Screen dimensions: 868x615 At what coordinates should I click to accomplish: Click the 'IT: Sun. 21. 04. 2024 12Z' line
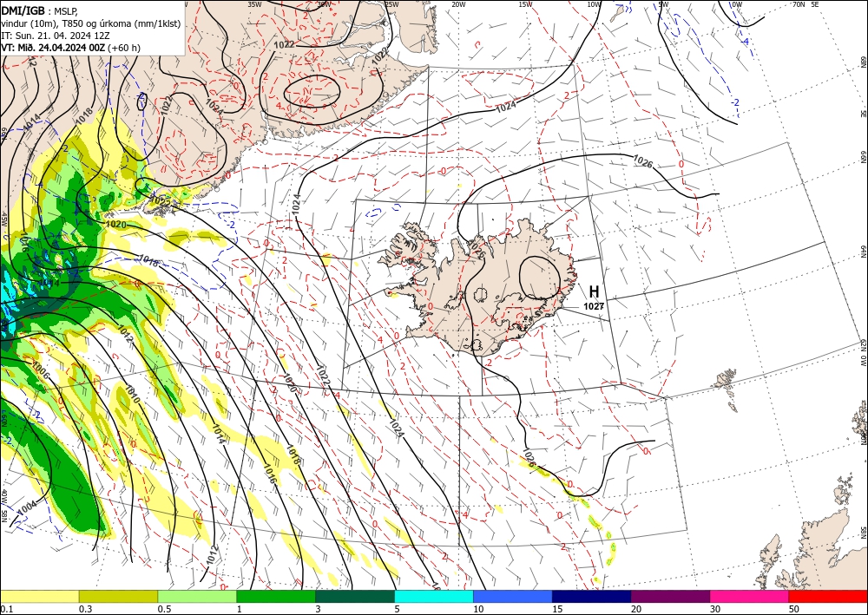pyautogui.click(x=56, y=36)
